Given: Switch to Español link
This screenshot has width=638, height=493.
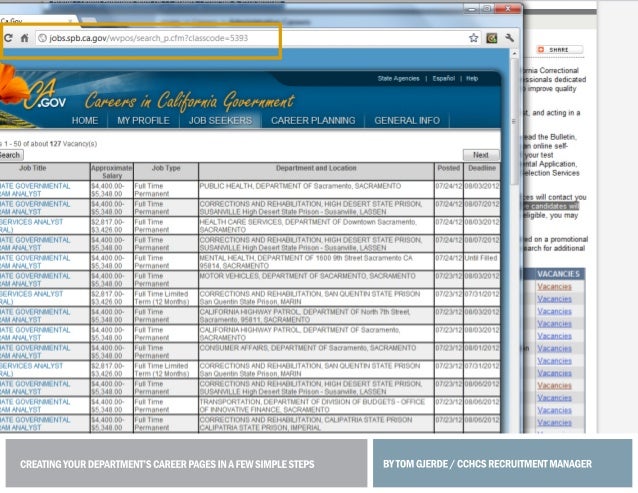Looking at the screenshot, I should pos(444,79).
